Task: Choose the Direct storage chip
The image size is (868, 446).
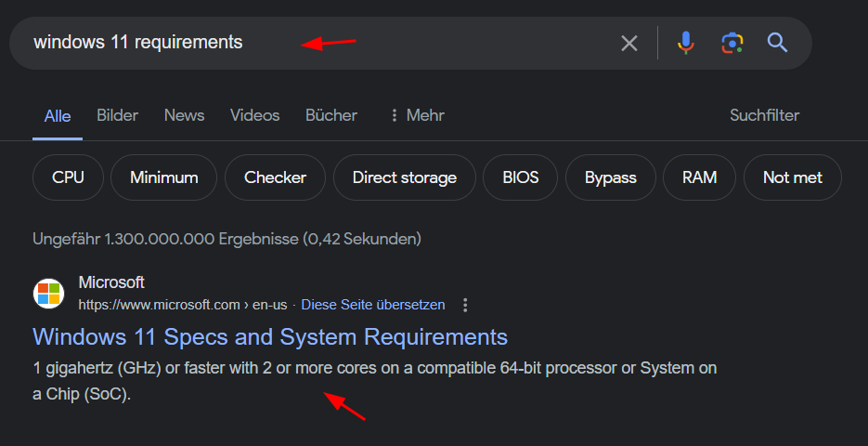Action: [x=405, y=177]
